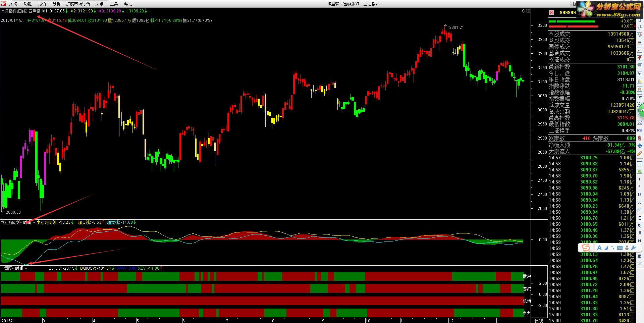Toggle the side panel layout icon
Screen dimensions: 644x323
[x=528, y=11]
